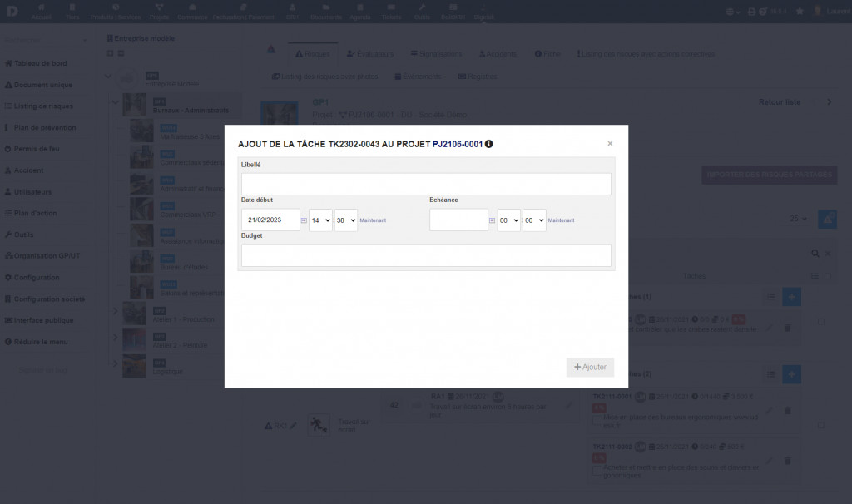
Task: Edit task TK2111-0001 with pencil icon
Action: coord(770,411)
